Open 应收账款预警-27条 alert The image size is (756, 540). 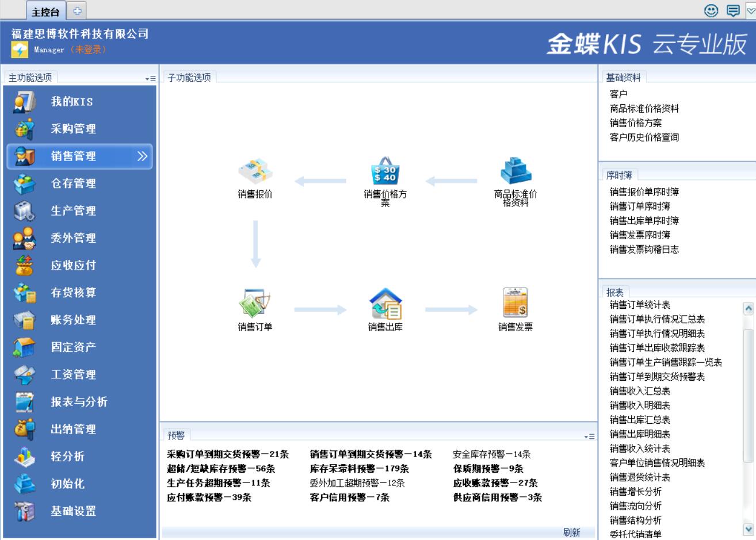495,483
